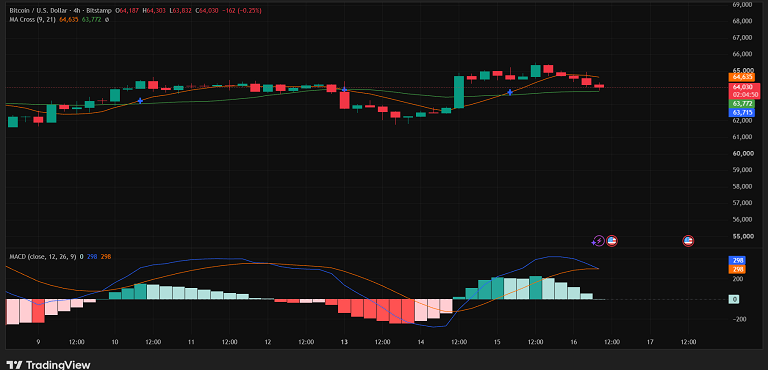This screenshot has width=768, height=370.
Task: Open the purple lightning latest-news icon
Action: point(599,241)
